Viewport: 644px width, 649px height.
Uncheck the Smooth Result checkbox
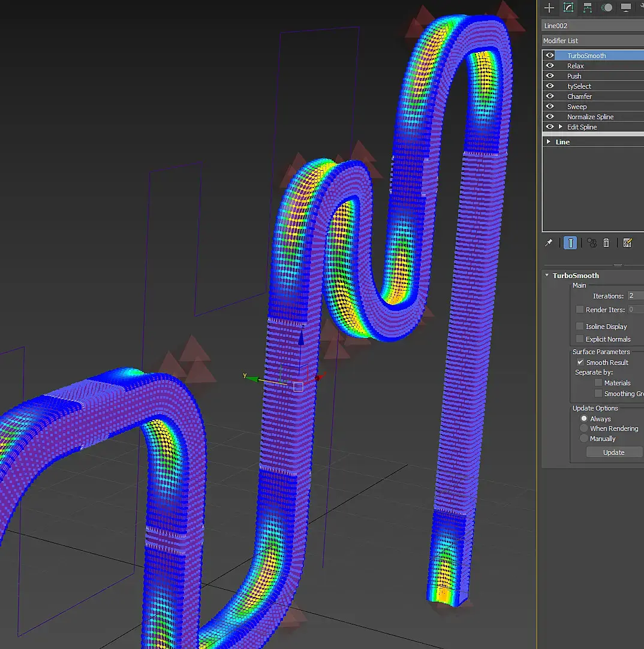tap(580, 363)
